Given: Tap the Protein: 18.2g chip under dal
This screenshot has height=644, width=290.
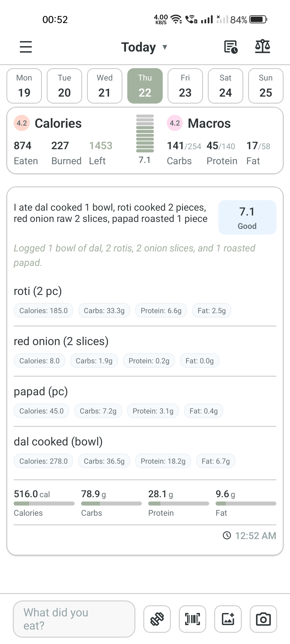Looking at the screenshot, I should tap(163, 461).
